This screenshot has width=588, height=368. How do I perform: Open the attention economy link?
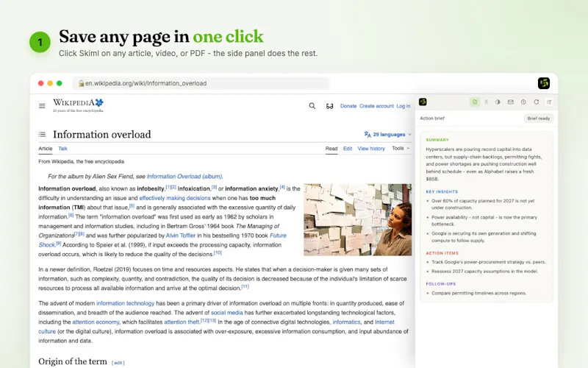(x=96, y=322)
